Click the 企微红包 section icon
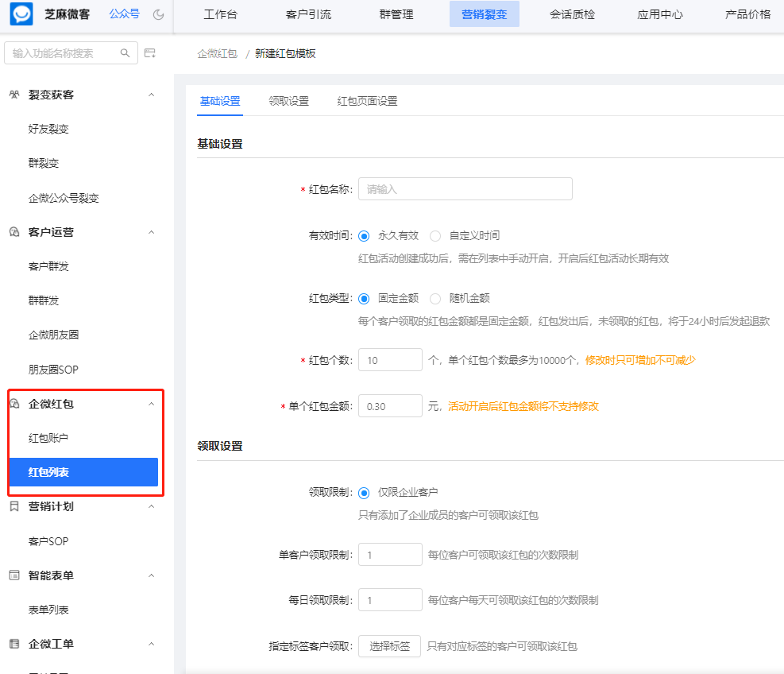This screenshot has width=784, height=674. click(16, 405)
